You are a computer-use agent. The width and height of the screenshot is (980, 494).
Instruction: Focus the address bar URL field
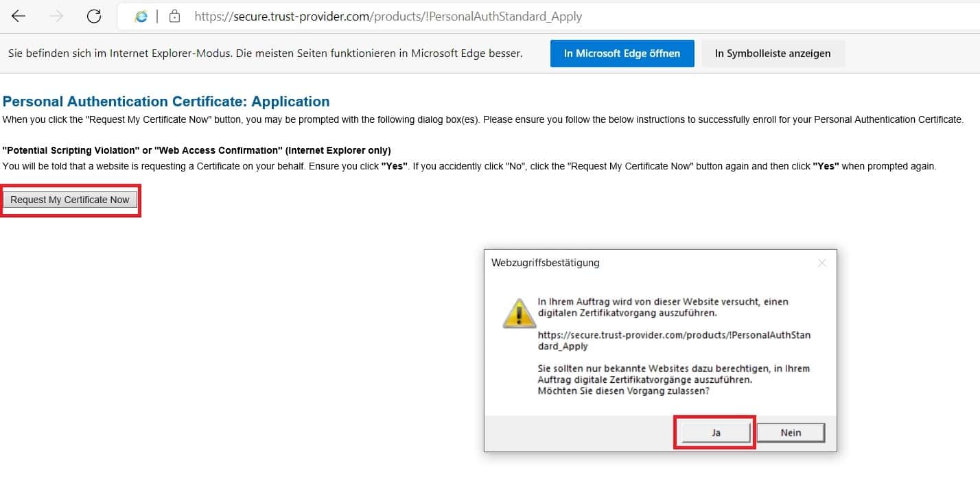point(388,16)
